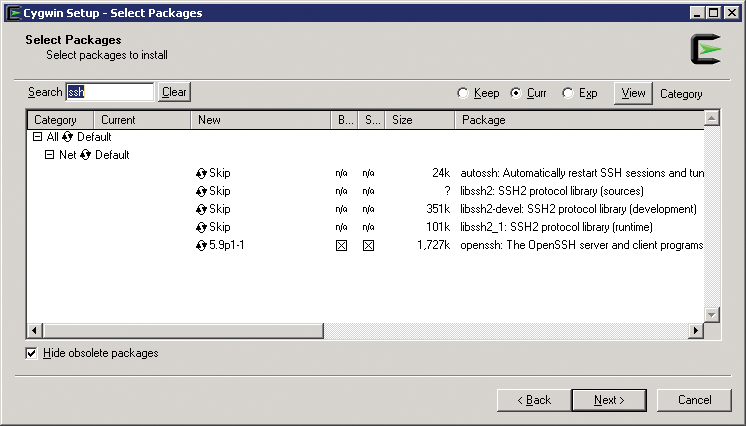
Task: Click the New column header
Action: point(261,120)
